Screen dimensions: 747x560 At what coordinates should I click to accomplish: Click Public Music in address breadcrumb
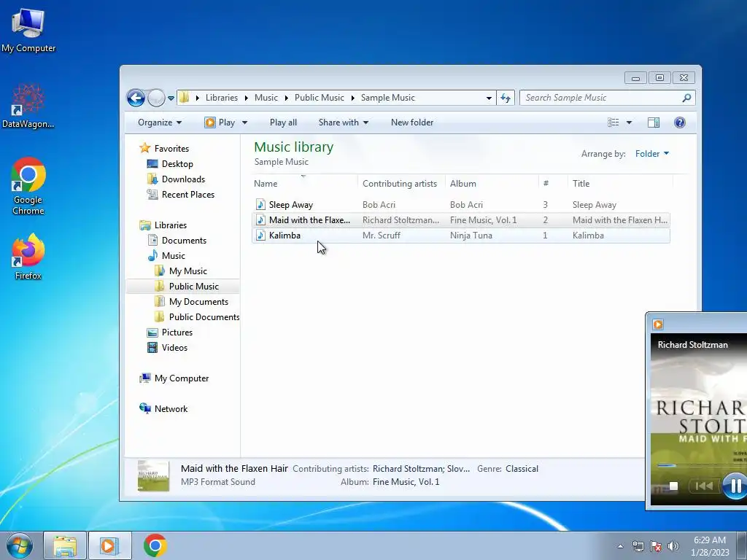coord(320,98)
